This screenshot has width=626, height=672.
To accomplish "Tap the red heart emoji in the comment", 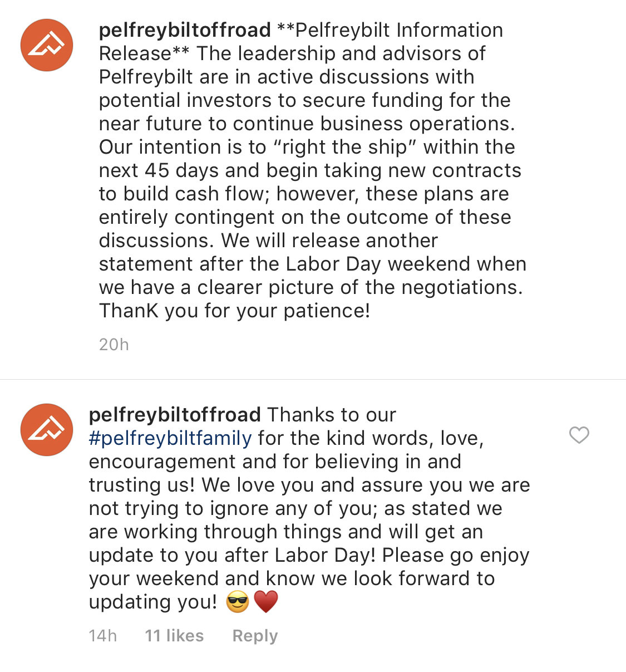I will pos(265,602).
